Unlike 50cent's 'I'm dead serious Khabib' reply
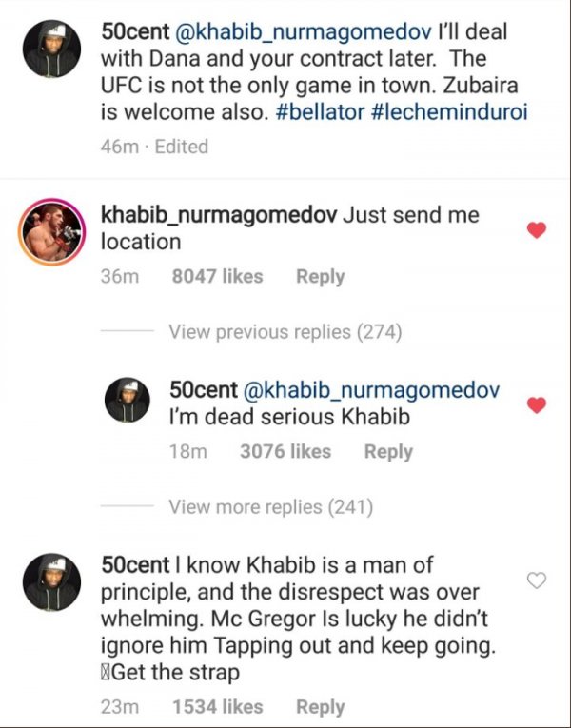Screen dimensions: 571x728 (537, 404)
